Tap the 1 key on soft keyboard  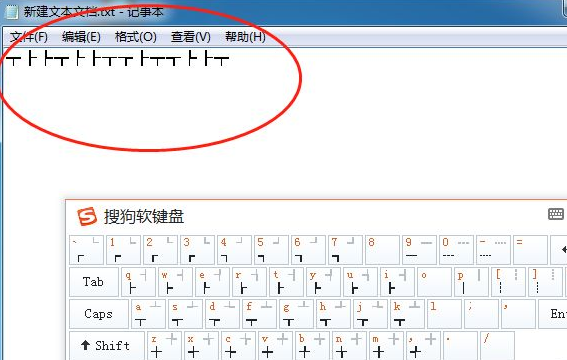coord(123,250)
